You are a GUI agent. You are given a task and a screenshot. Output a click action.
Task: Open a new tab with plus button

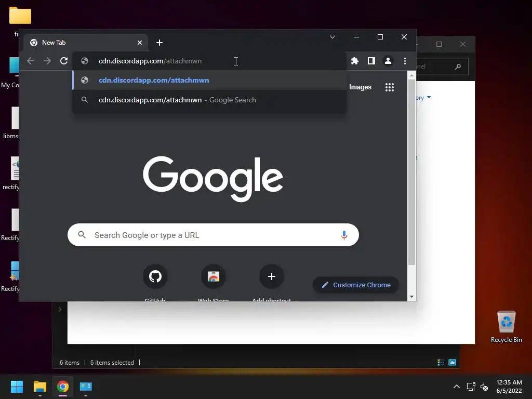point(159,43)
